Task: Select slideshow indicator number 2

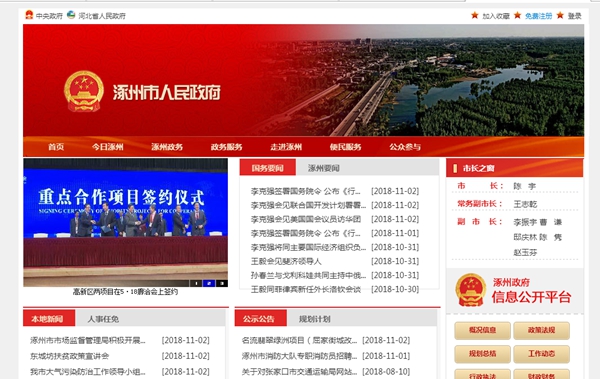Action: tap(209, 283)
